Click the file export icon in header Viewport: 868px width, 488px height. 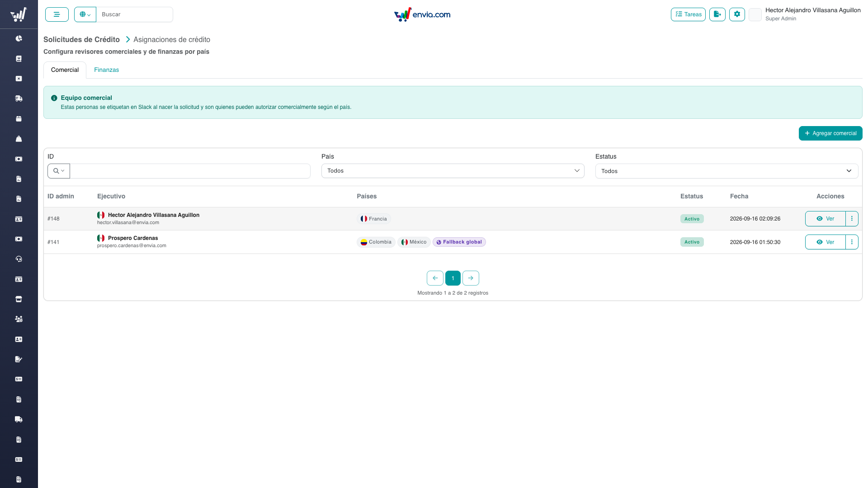[x=717, y=14]
